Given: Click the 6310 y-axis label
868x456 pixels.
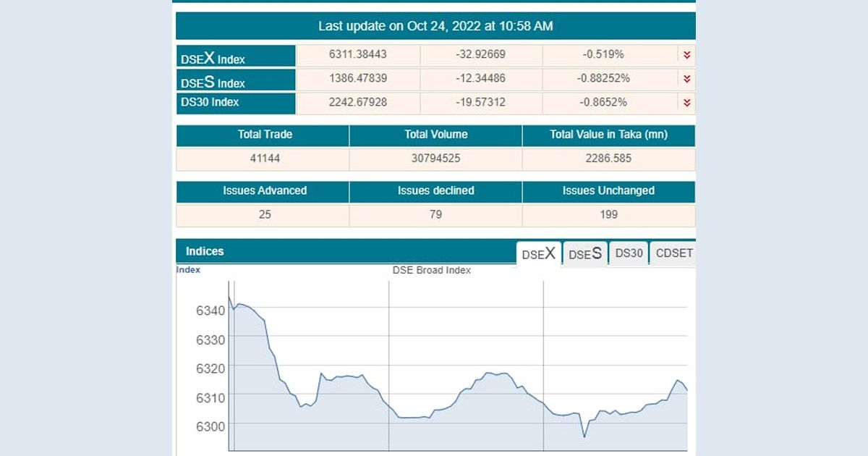Looking at the screenshot, I should pos(210,397).
